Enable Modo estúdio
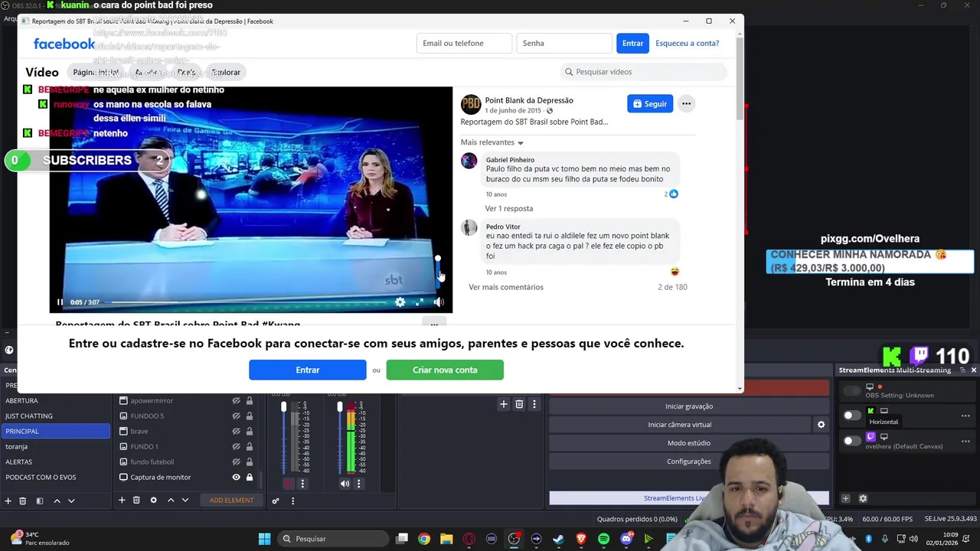This screenshot has width=980, height=551. 689,443
